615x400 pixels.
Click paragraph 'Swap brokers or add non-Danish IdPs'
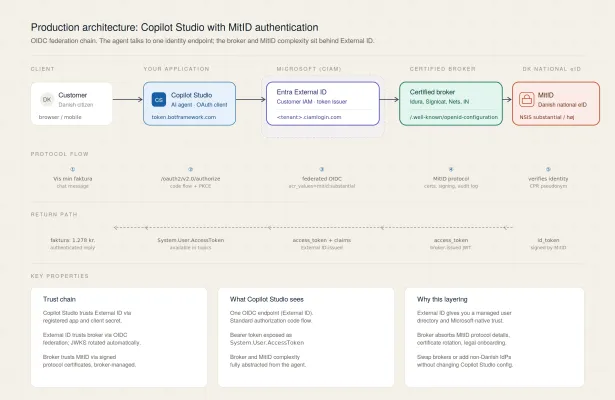(x=465, y=361)
